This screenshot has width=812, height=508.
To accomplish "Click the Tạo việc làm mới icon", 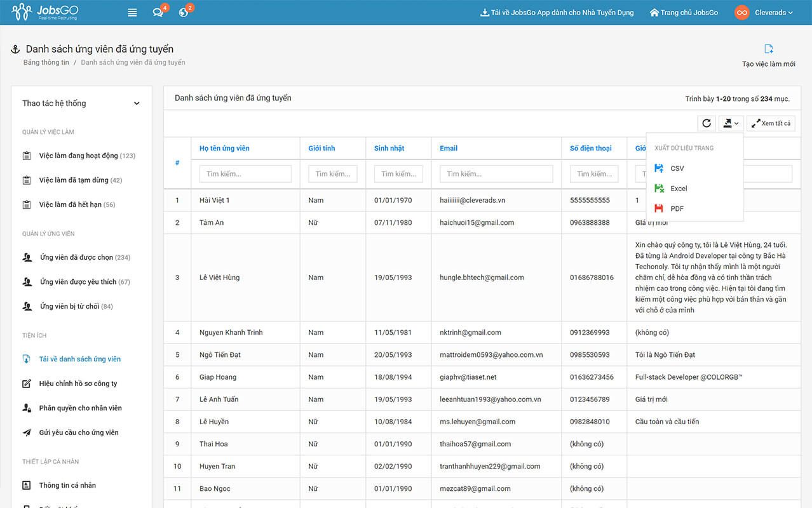I will 768,50.
